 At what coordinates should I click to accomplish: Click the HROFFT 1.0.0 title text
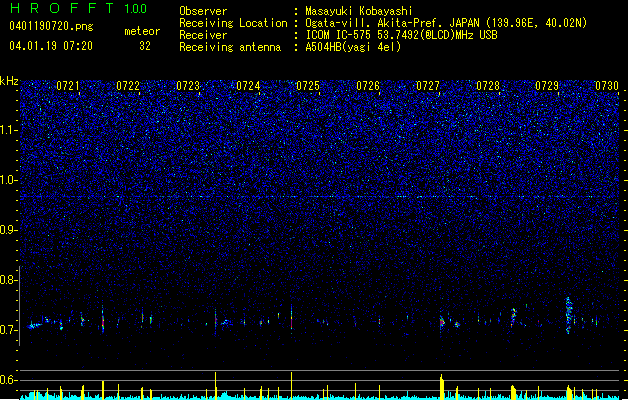[x=79, y=8]
